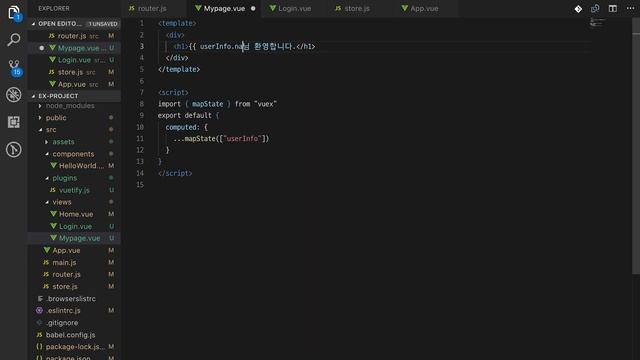Screen dimensions: 640x360
Task: Click the diamond source control icon in editor toolbar
Action: [x=578, y=9]
